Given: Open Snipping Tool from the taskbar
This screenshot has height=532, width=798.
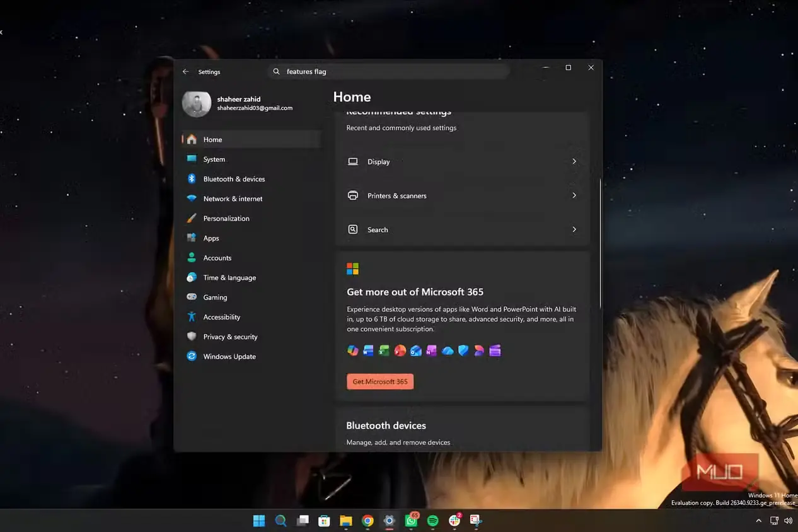Looking at the screenshot, I should pos(476,521).
